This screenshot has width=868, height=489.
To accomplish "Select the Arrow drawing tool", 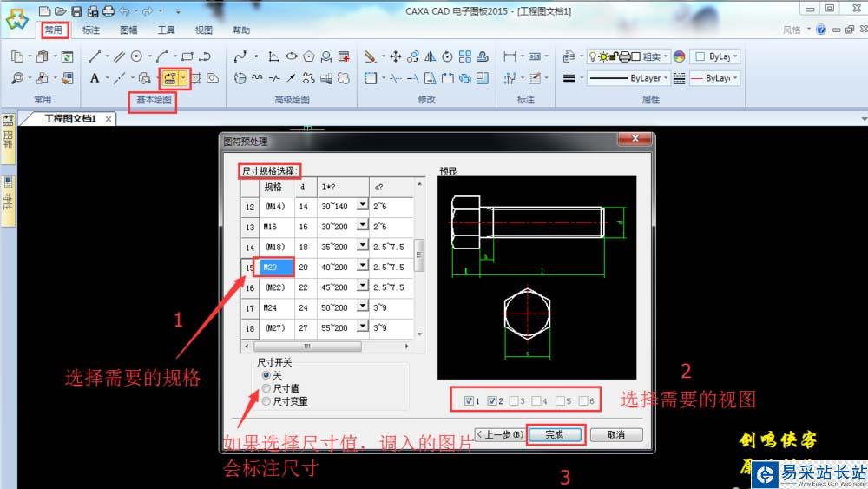I will 291,78.
